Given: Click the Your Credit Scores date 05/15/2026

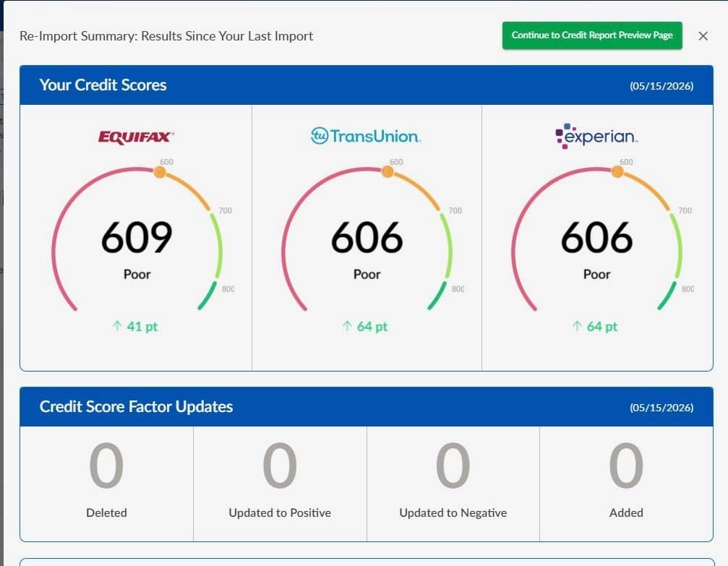Looking at the screenshot, I should 661,86.
